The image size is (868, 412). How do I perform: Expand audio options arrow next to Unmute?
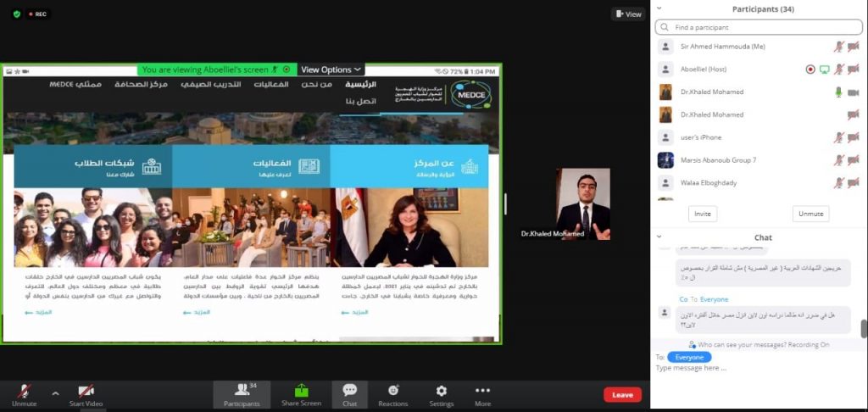coord(55,393)
